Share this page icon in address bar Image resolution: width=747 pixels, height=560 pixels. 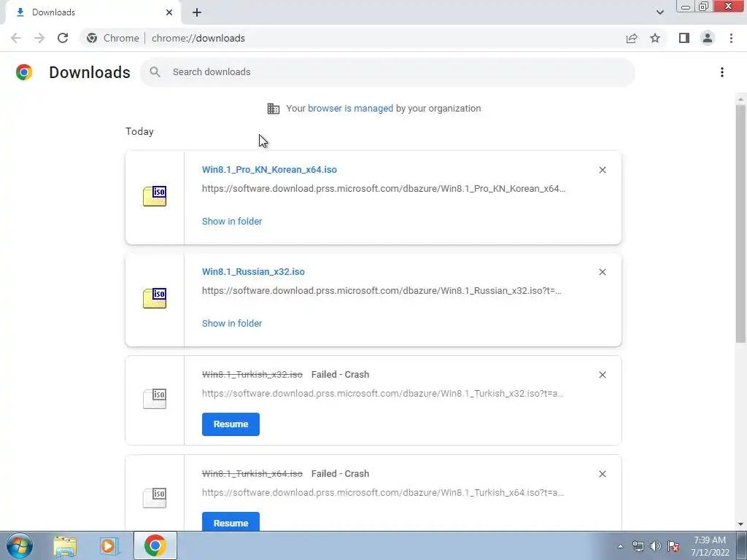[x=632, y=38]
